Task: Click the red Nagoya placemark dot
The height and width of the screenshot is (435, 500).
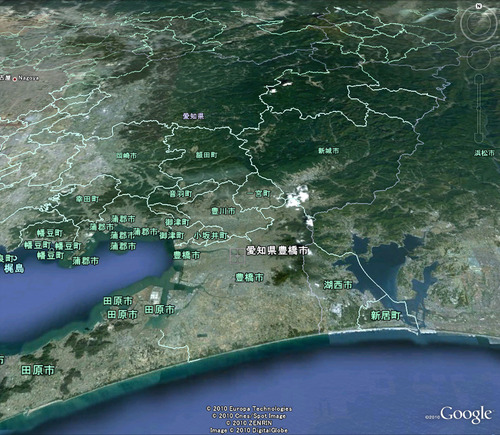Action: pos(15,79)
